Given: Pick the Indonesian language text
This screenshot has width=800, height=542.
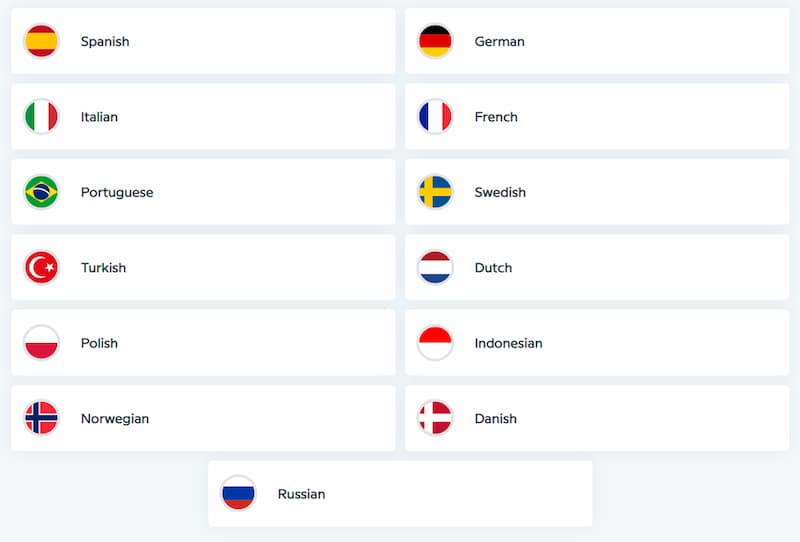Looking at the screenshot, I should [508, 343].
